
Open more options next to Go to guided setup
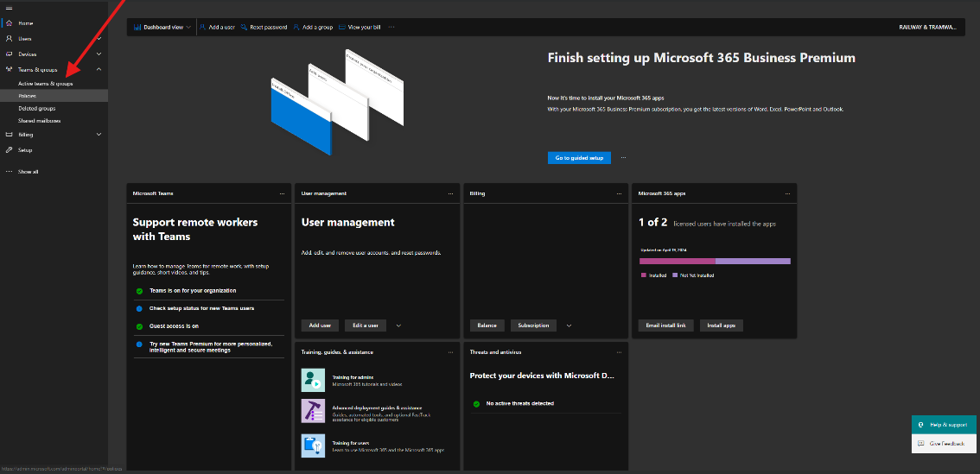point(623,158)
